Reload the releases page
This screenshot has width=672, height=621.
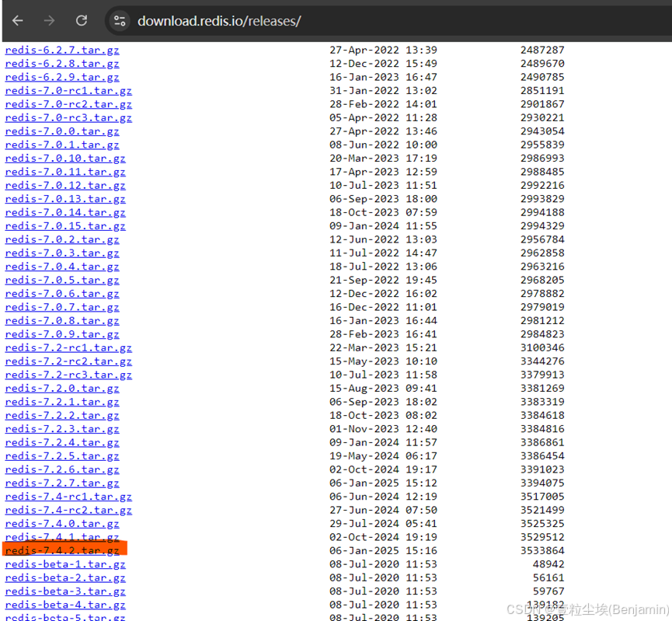(x=82, y=20)
